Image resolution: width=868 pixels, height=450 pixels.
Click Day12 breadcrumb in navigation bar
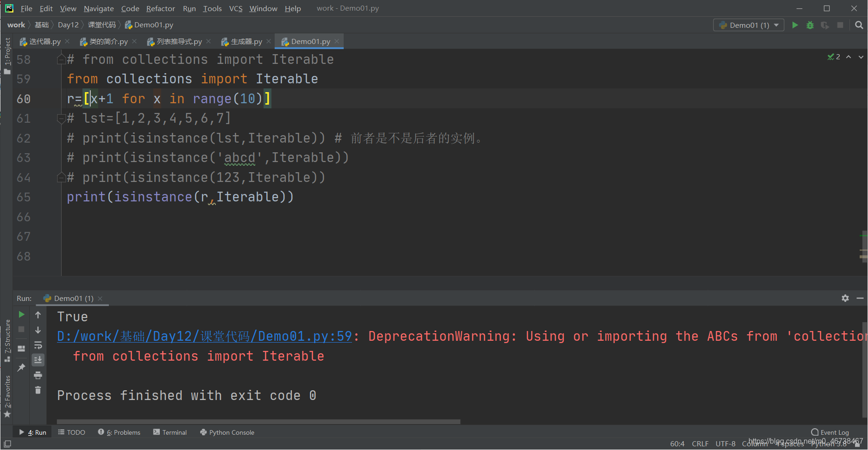click(x=68, y=25)
